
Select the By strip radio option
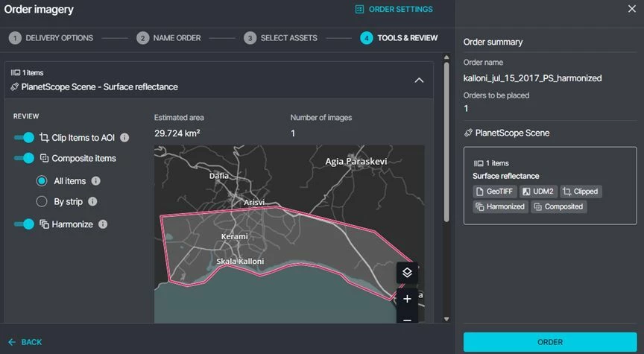[x=42, y=202]
